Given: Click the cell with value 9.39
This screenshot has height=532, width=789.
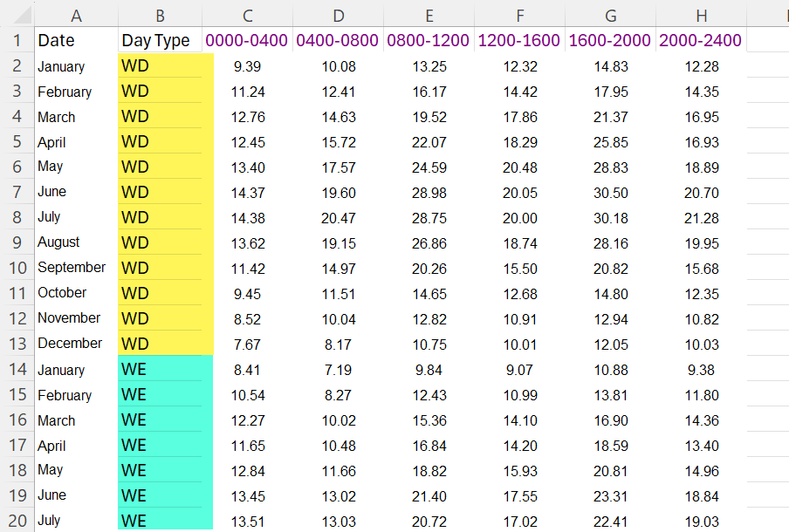Looking at the screenshot, I should [x=248, y=67].
